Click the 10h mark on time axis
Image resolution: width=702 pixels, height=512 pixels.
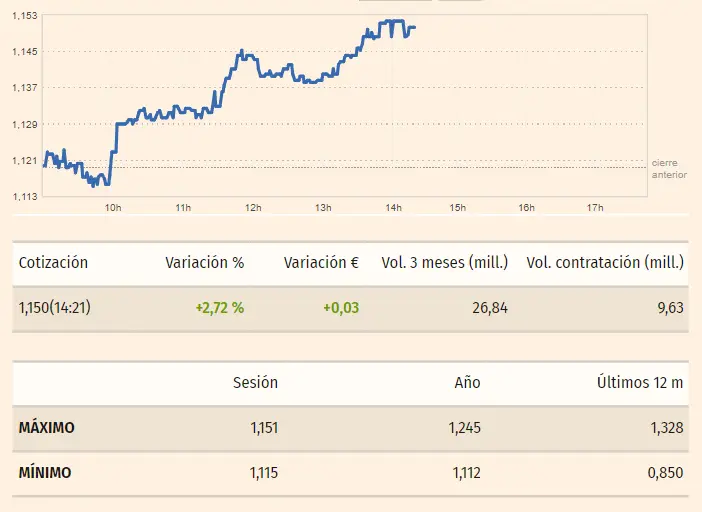[x=113, y=208]
